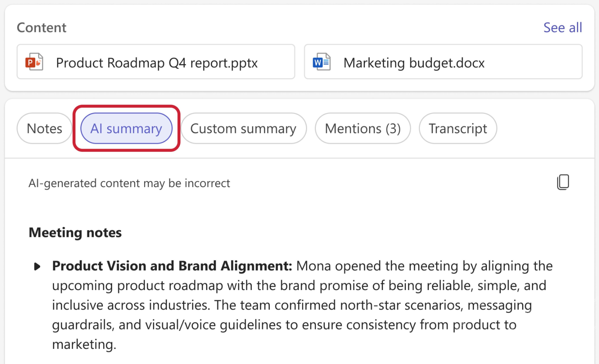Expand the Product Vision and Brand Alignment item
This screenshot has width=599, height=364.
point(37,266)
